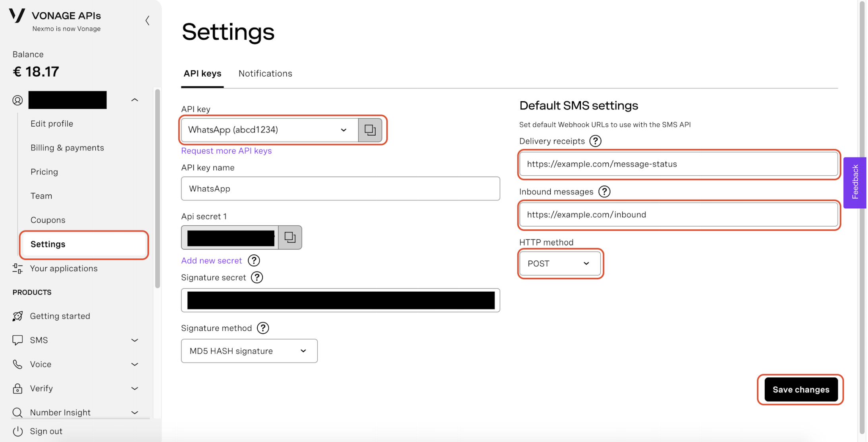The height and width of the screenshot is (442, 868).
Task: Open Edit profile in the sidebar
Action: click(x=52, y=124)
